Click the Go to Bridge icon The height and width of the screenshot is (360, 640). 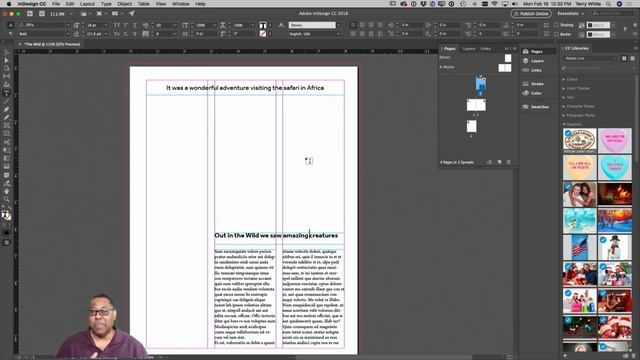point(30,13)
